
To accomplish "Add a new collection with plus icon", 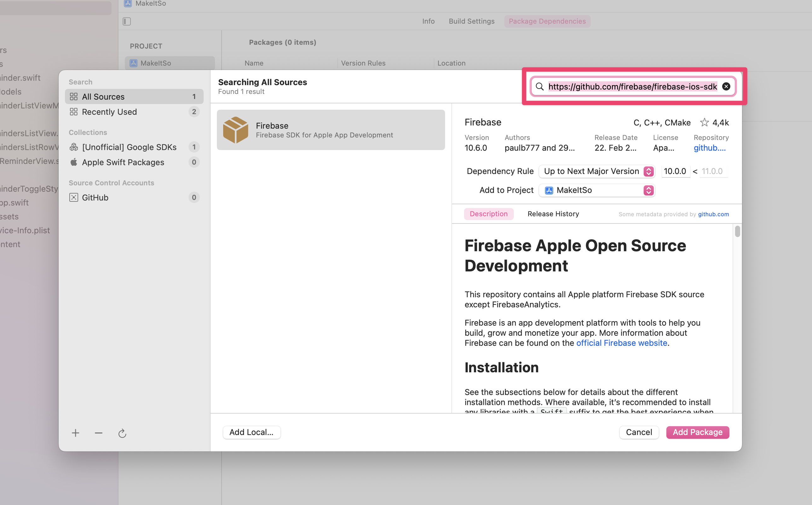I will [75, 433].
